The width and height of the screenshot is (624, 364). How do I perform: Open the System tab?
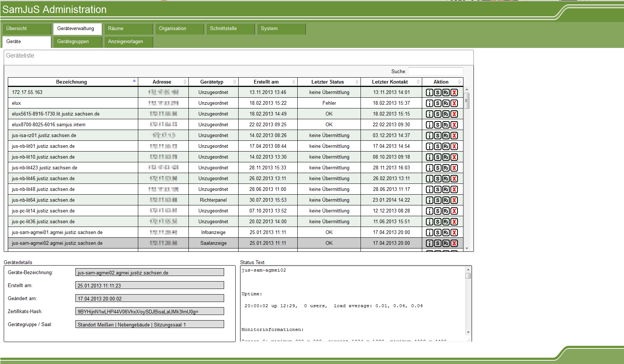[x=281, y=29]
